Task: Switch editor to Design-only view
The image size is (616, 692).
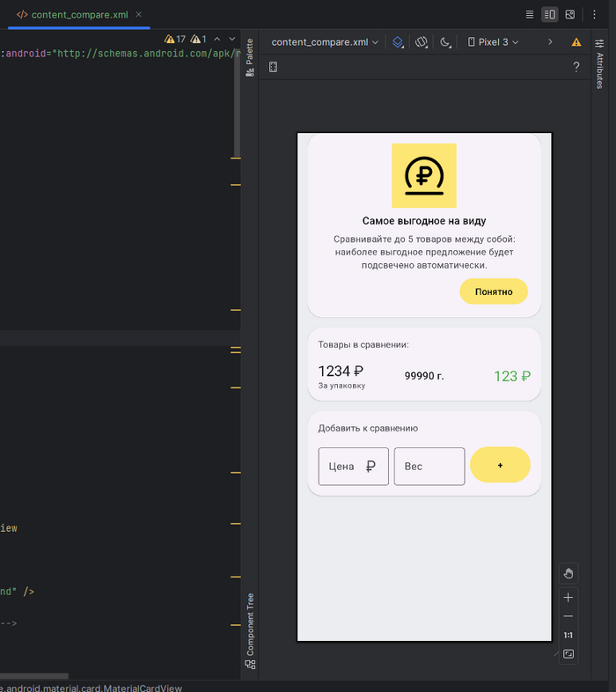Action: point(570,15)
